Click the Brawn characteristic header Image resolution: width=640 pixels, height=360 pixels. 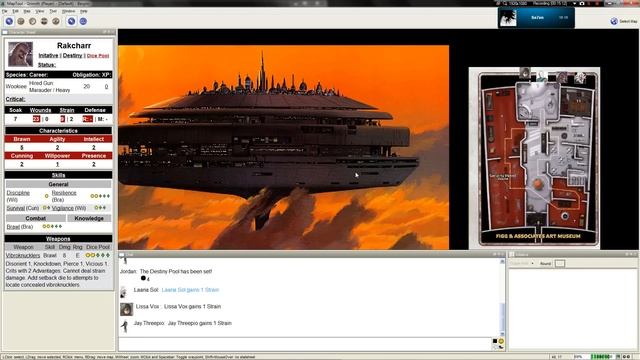coord(22,139)
